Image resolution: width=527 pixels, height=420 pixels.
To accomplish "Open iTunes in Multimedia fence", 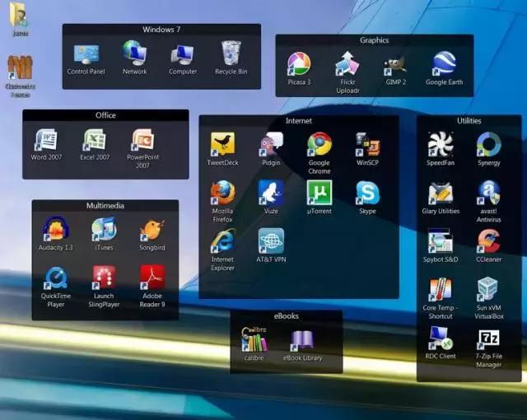I will click(x=104, y=230).
